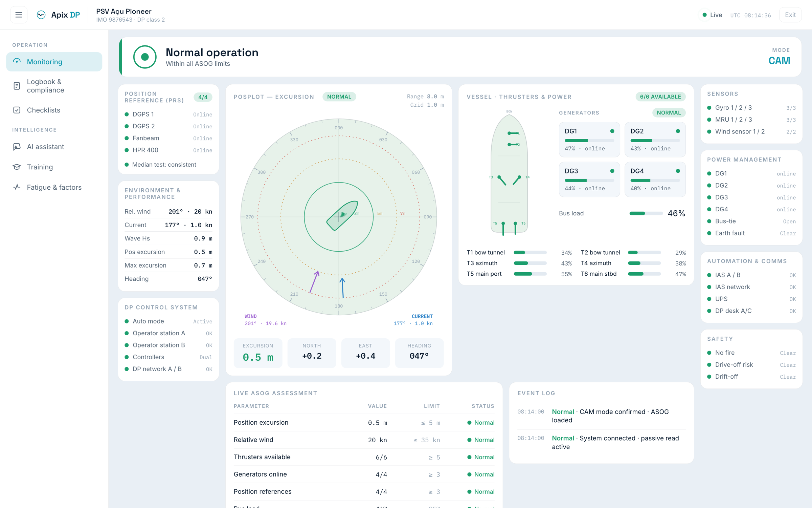Click the T5 main port thruster on diagram
The width and height of the screenshot is (812, 508).
pos(503,229)
